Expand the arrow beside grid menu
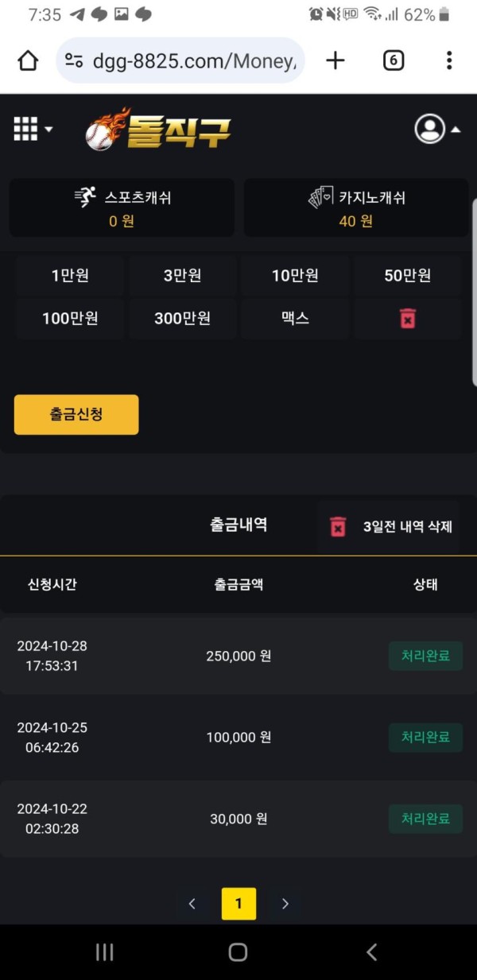Screen dimensions: 477x980 48,130
